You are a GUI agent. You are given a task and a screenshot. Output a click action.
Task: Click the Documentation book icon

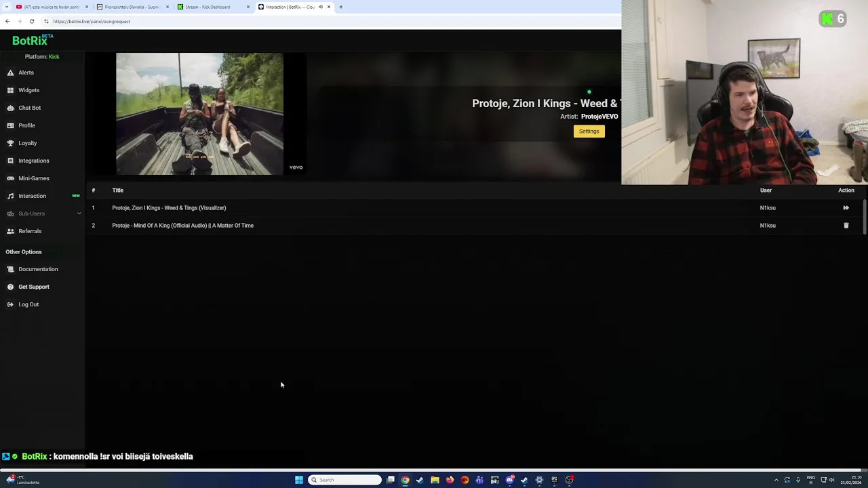click(10, 269)
